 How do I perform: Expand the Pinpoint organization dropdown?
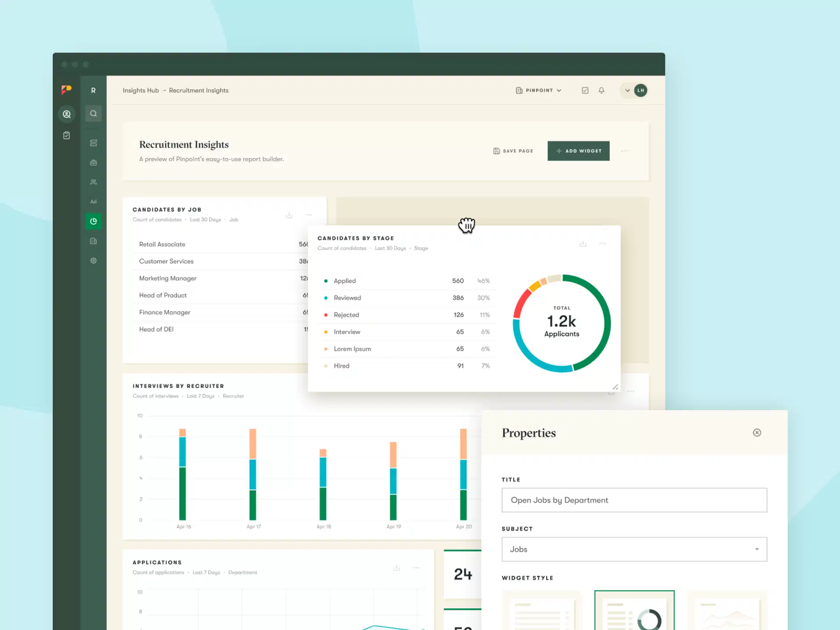click(x=538, y=90)
